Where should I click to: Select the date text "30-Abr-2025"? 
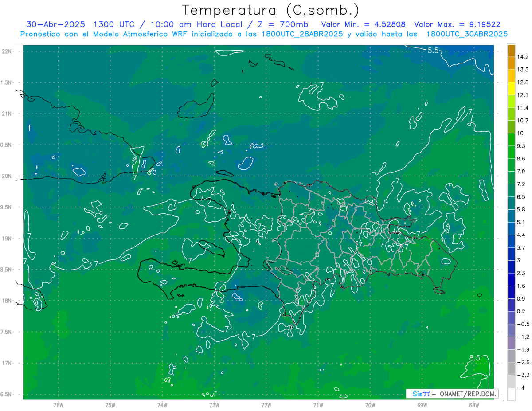[55, 24]
